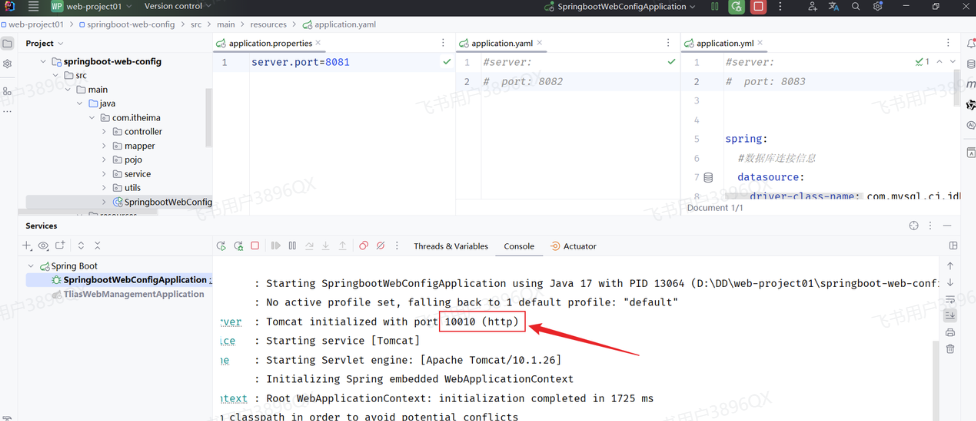View breakpoints red circles icon

(x=364, y=246)
